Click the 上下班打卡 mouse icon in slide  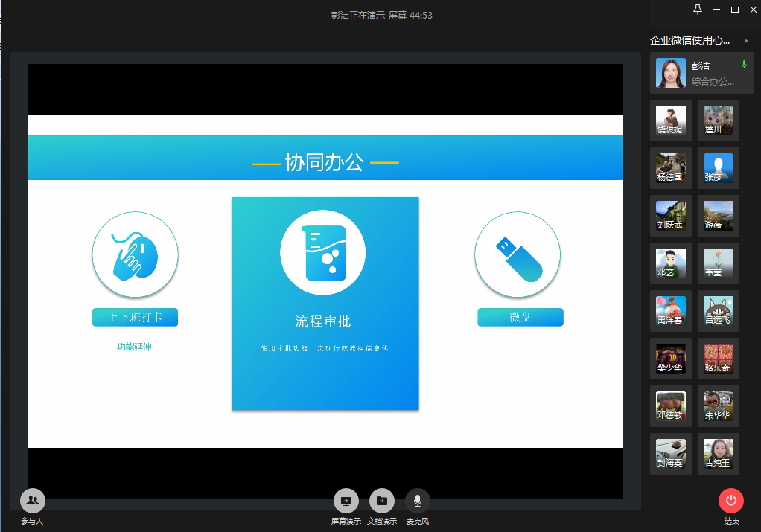click(x=135, y=254)
